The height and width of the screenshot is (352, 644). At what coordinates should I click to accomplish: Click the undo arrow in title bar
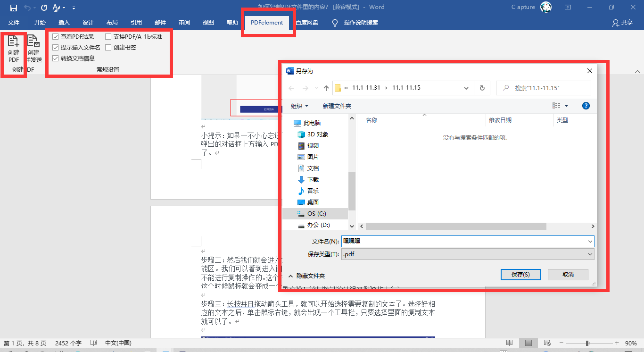coord(28,8)
